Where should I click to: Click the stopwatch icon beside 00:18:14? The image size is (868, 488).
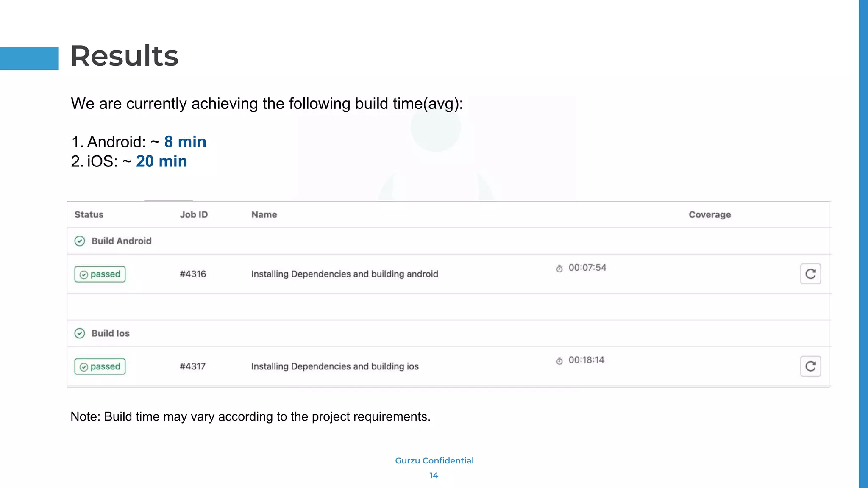tap(559, 361)
